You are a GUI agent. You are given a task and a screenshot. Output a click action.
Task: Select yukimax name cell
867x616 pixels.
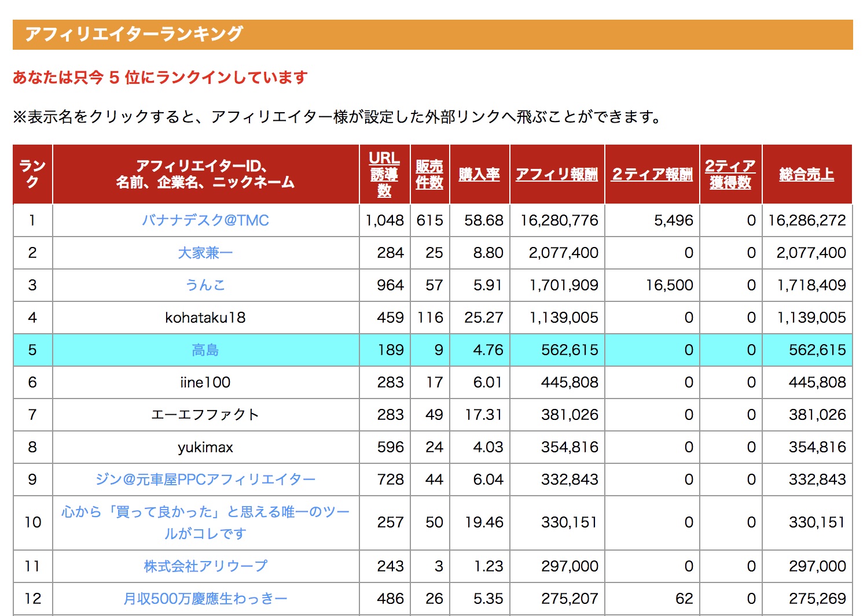click(x=205, y=447)
